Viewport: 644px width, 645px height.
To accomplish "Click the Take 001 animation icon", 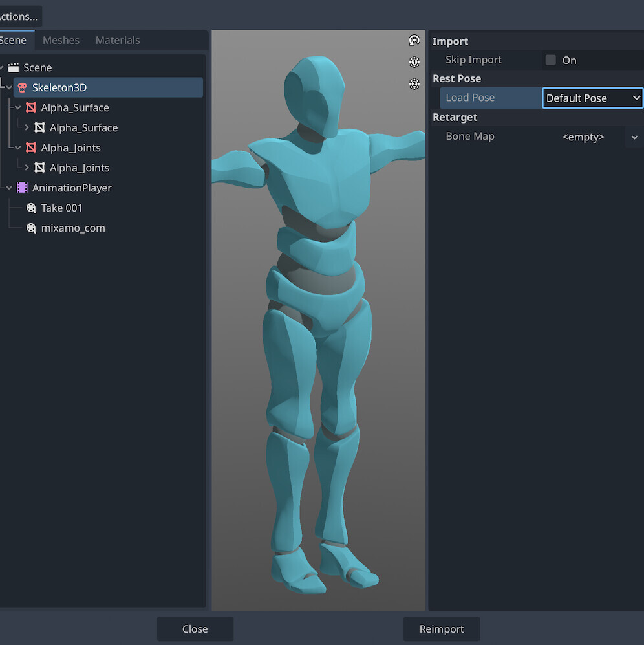I will (x=31, y=208).
